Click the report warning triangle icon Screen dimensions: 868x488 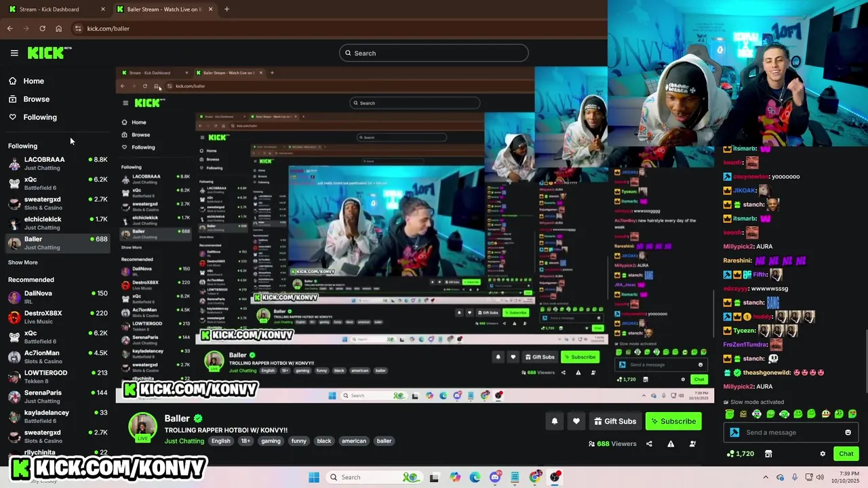tap(671, 444)
